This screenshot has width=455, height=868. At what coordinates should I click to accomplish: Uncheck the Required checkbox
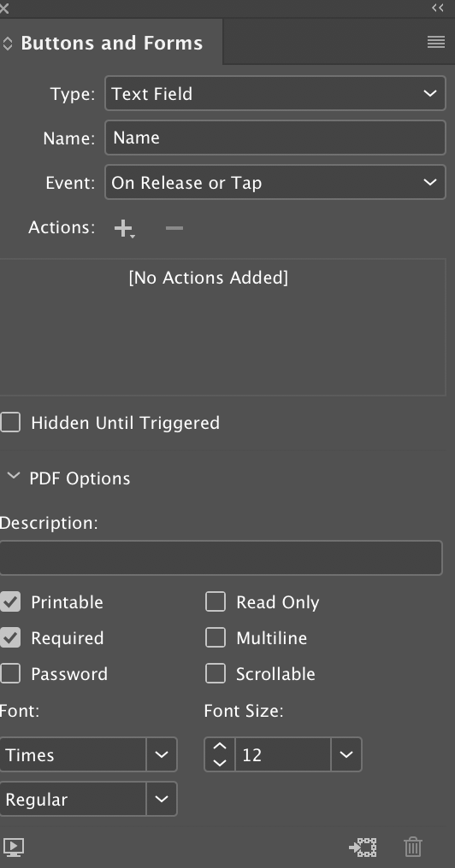click(10, 637)
